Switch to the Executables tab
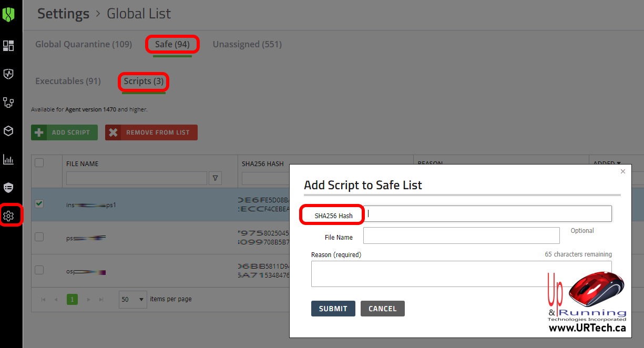Image resolution: width=644 pixels, height=348 pixels. [68, 81]
